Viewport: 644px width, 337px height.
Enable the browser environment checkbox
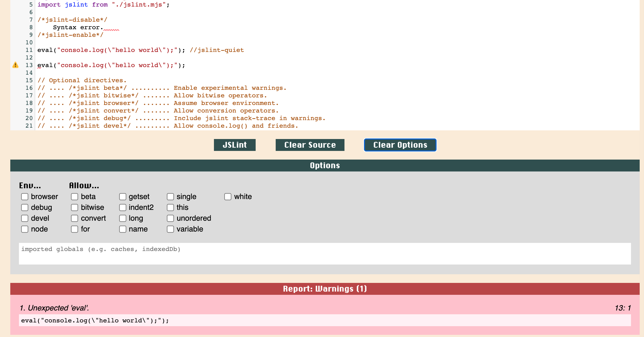coord(25,197)
